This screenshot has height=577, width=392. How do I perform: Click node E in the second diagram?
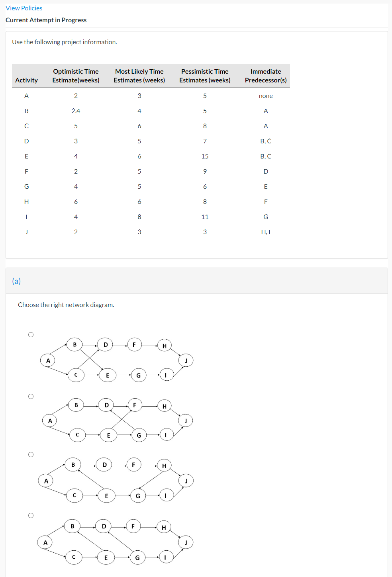coord(108,435)
